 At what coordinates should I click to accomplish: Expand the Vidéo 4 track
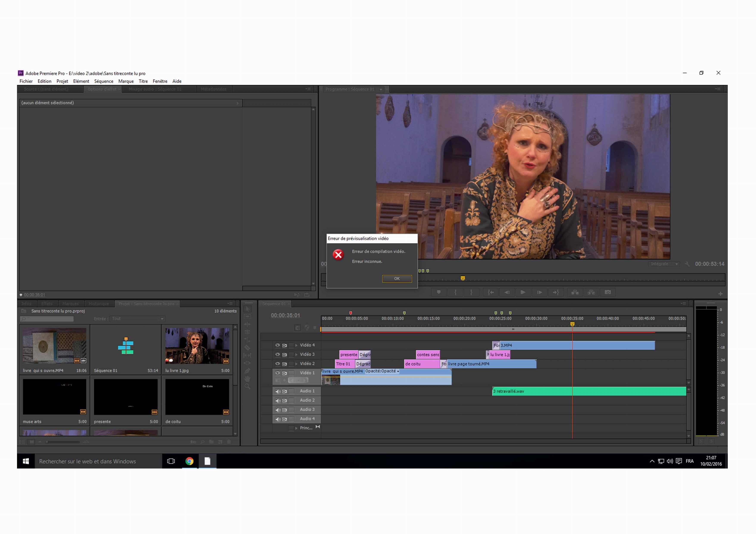(x=296, y=345)
